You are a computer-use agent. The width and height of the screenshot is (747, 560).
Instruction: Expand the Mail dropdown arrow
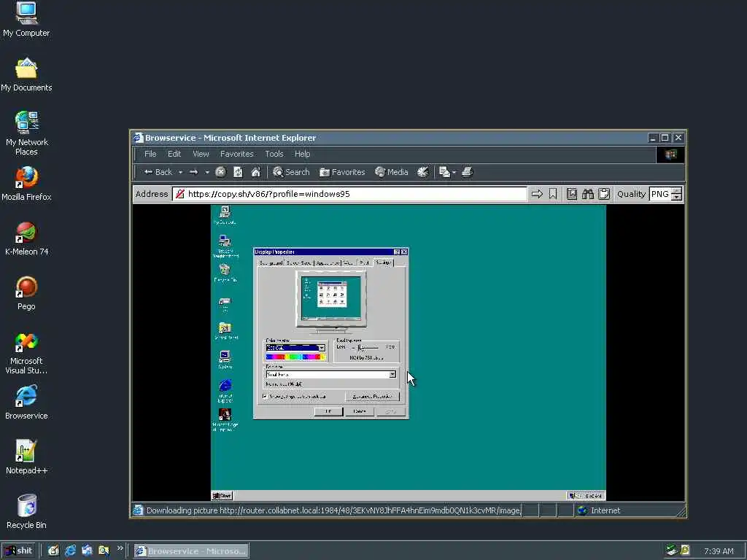click(x=454, y=172)
